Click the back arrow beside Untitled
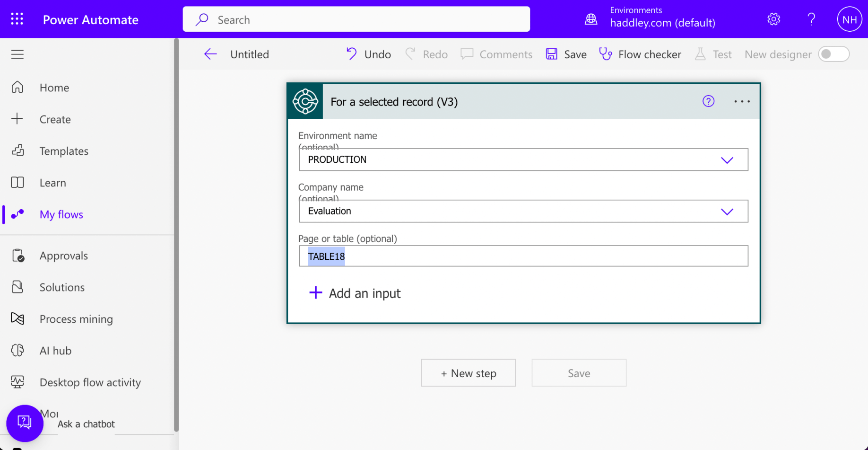Image resolution: width=868 pixels, height=450 pixels. point(210,54)
